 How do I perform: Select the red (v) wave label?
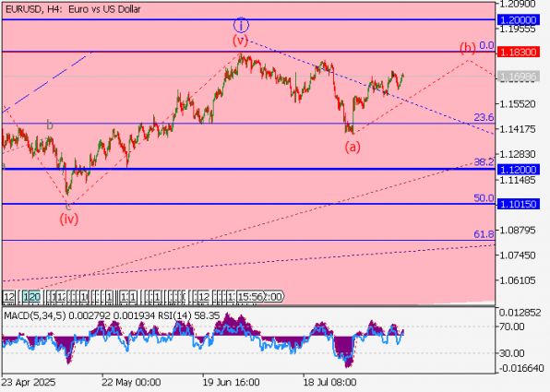click(240, 41)
